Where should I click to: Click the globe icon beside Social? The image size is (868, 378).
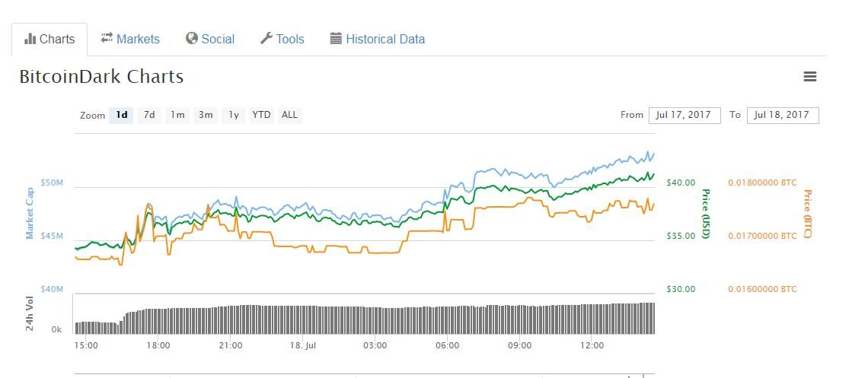[x=192, y=38]
